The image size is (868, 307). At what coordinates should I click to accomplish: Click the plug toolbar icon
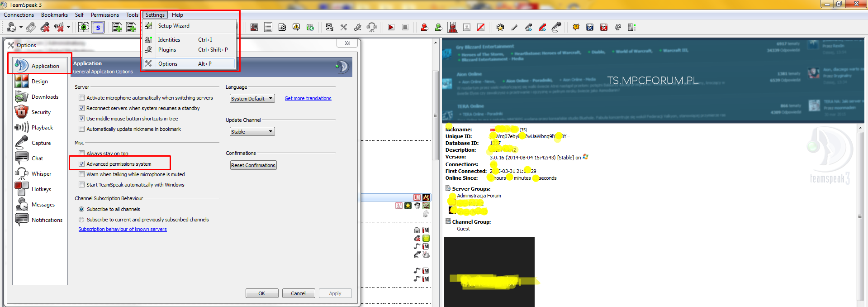[358, 28]
